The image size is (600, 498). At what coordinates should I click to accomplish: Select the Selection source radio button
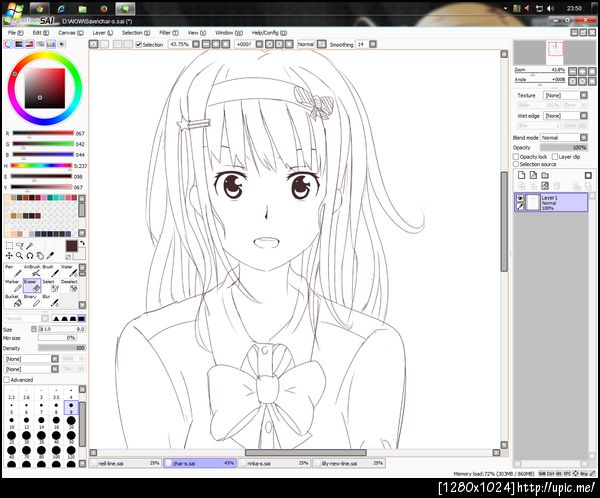[516, 164]
